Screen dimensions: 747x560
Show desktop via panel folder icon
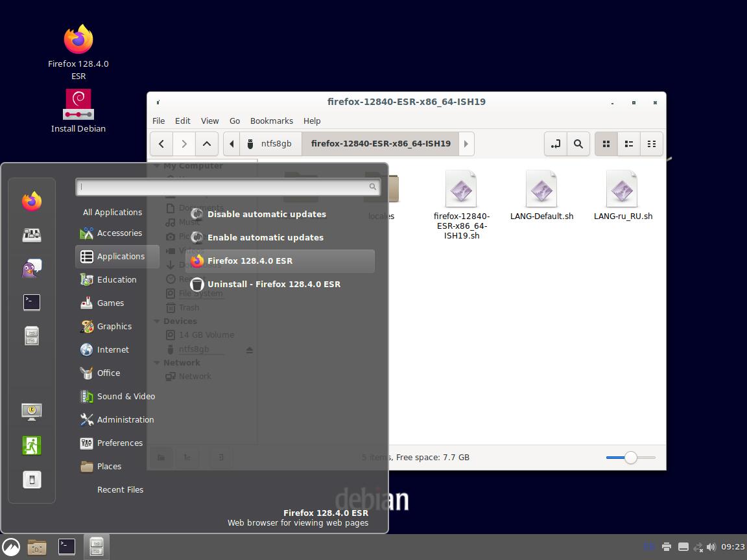tap(37, 547)
